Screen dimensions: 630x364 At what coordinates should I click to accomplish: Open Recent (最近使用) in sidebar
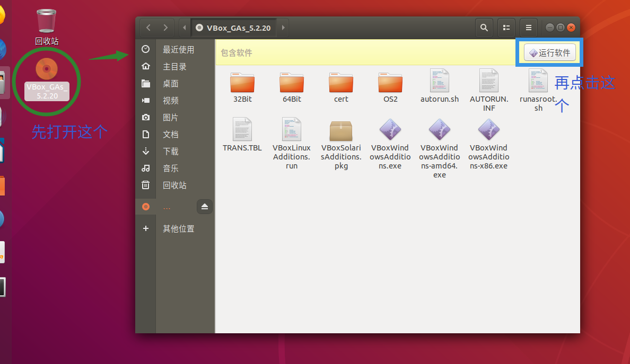point(178,50)
